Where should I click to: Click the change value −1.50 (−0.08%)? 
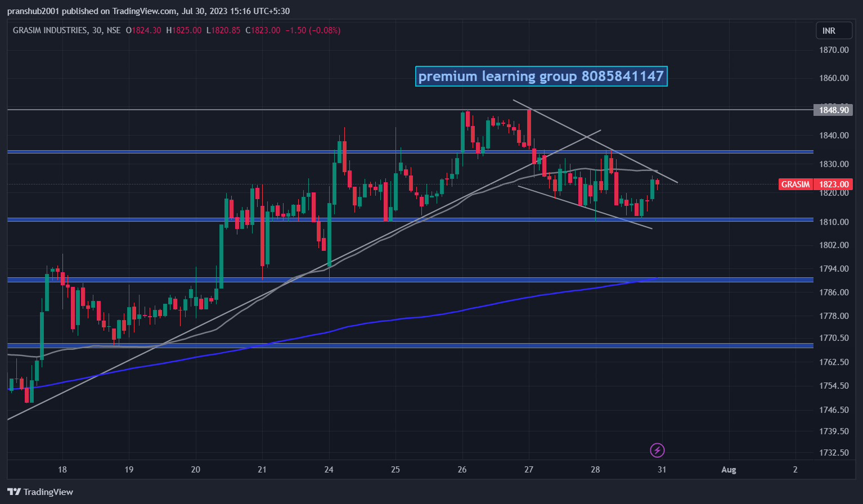[x=313, y=30]
